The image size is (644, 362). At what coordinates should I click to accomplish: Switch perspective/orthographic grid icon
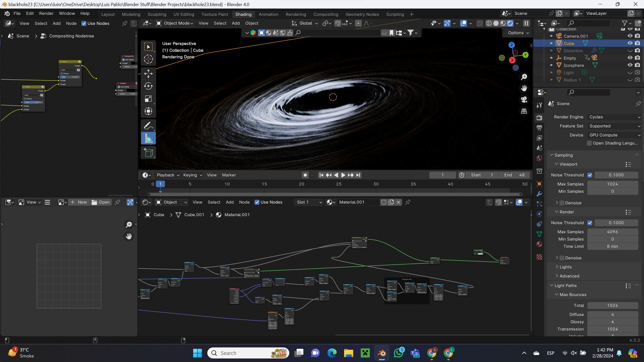coord(524,111)
